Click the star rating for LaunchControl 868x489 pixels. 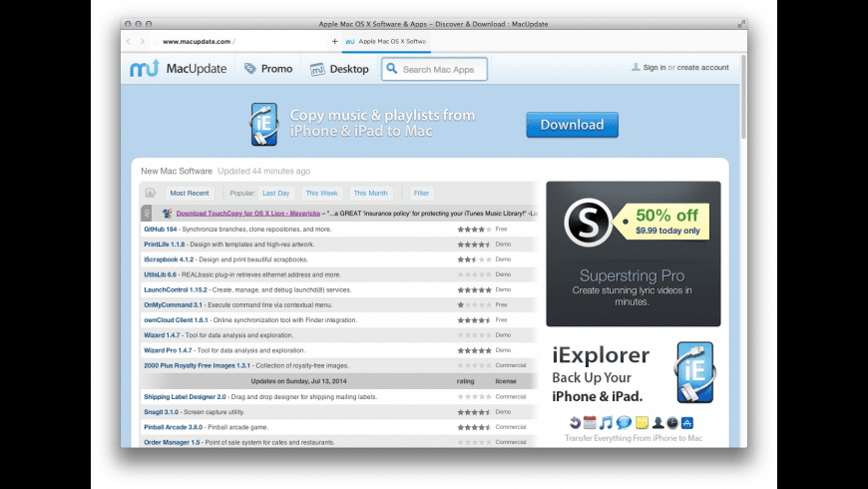(x=474, y=289)
